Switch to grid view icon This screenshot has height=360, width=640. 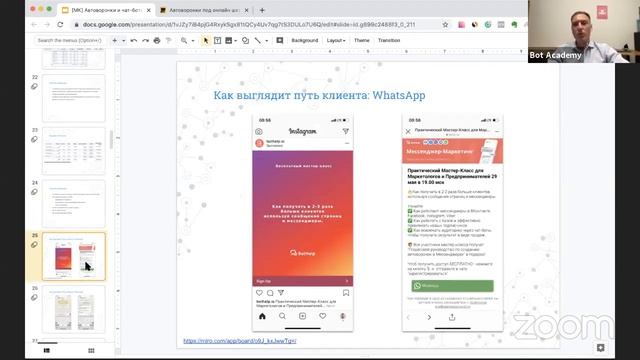(x=91, y=350)
